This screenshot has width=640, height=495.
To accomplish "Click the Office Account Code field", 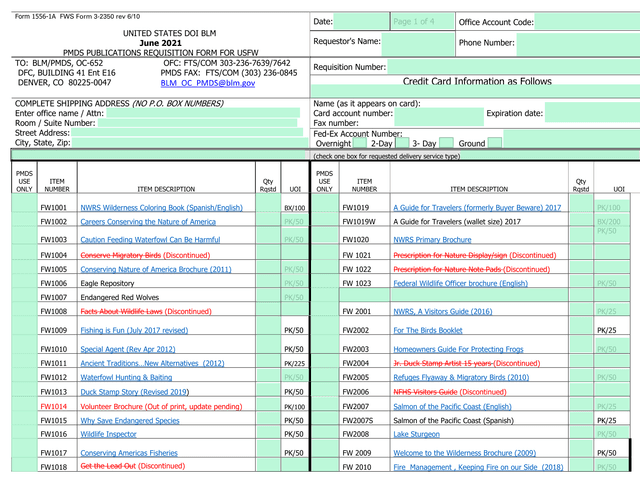I will (587, 21).
